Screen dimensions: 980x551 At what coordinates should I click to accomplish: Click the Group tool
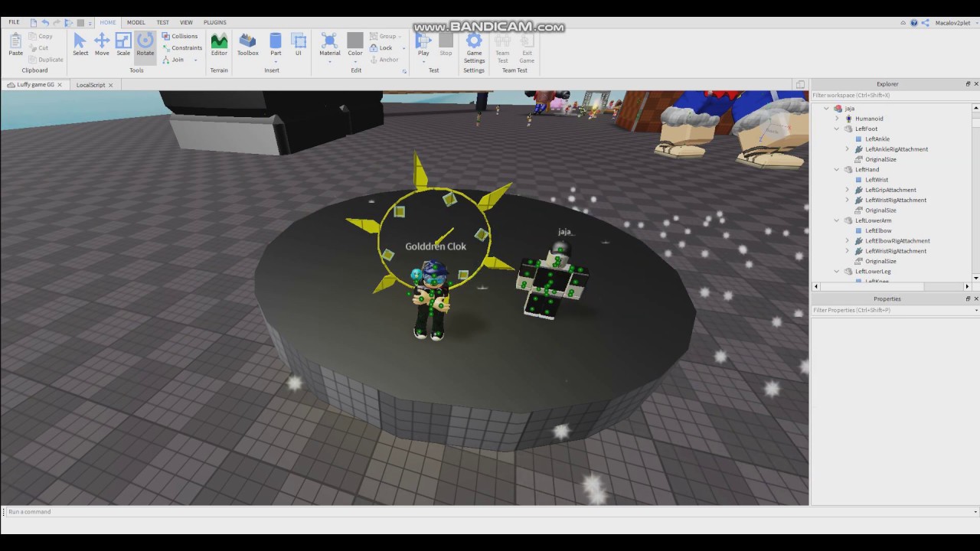tap(383, 36)
